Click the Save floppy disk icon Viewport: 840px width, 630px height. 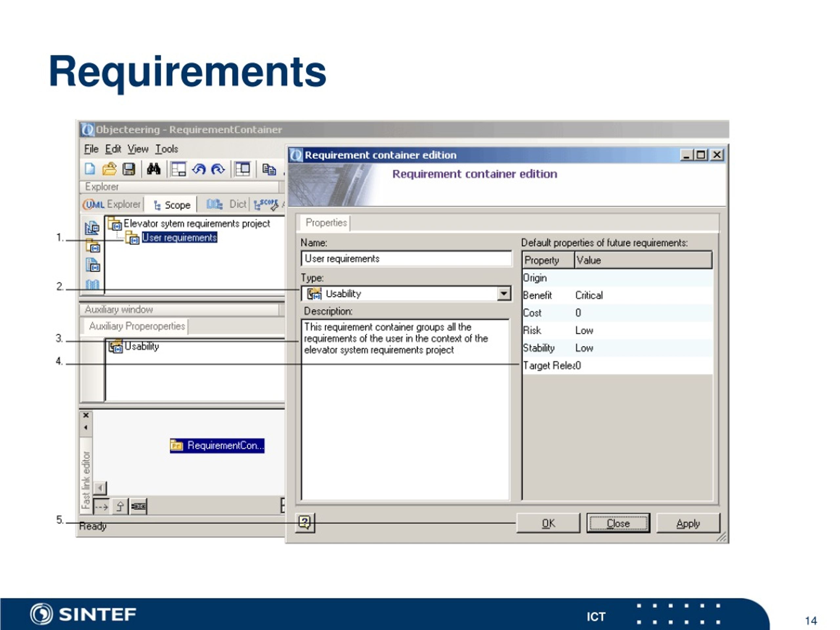click(129, 169)
